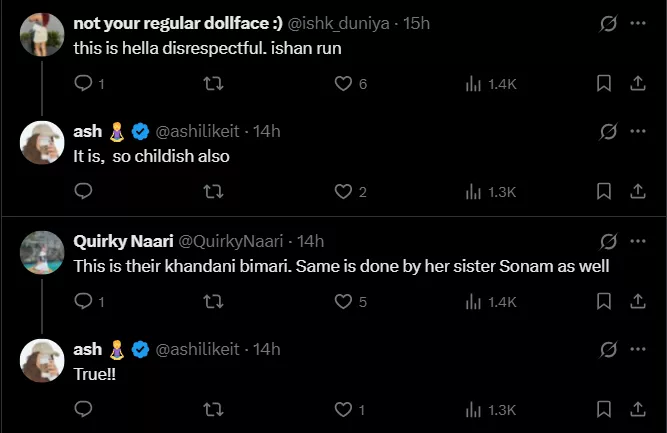Open Quirky Naari's profile picture
The height and width of the screenshot is (433, 667).
(x=43, y=252)
